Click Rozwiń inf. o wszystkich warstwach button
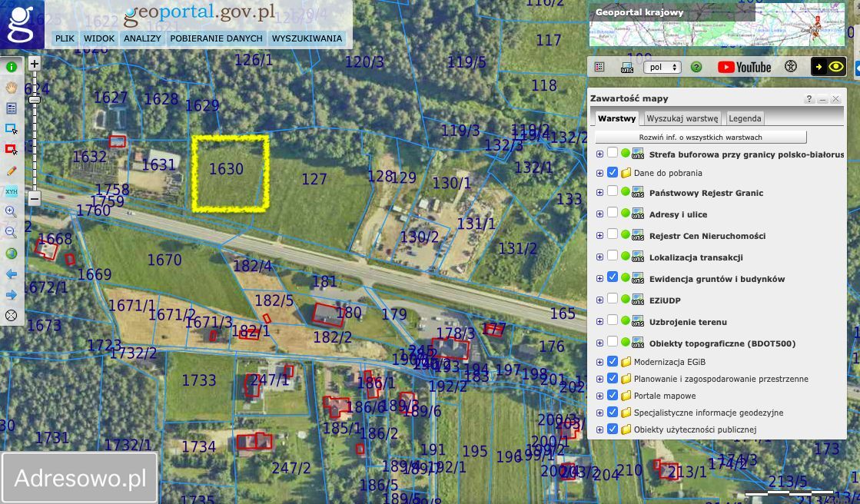 click(x=700, y=137)
